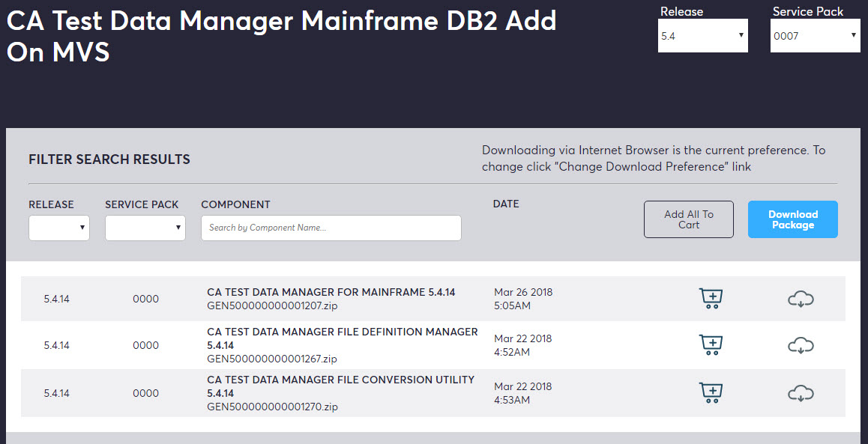Click release 5.4.14 in the File Definition Manager row
The height and width of the screenshot is (444, 868).
pos(56,346)
